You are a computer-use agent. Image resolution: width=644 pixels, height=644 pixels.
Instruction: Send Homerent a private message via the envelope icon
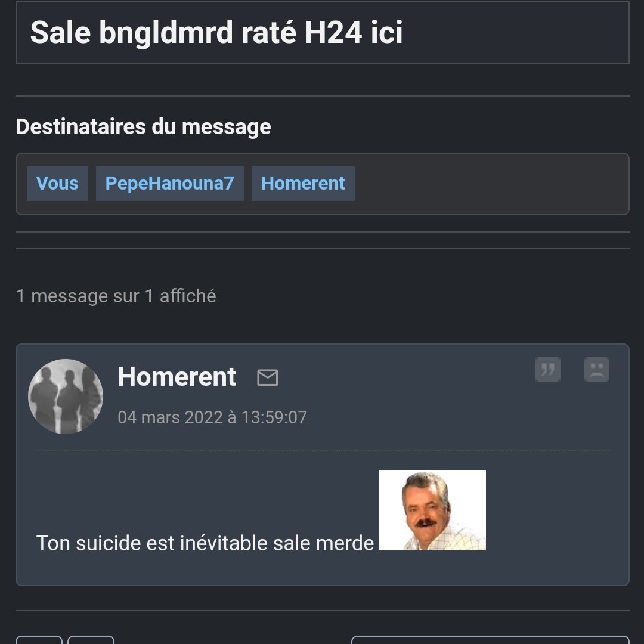click(x=268, y=377)
